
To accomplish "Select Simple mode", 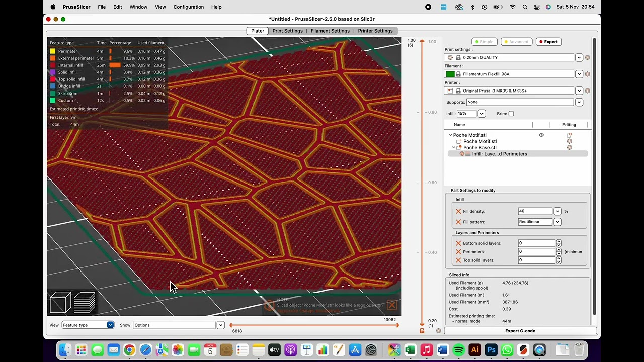I will pyautogui.click(x=484, y=42).
